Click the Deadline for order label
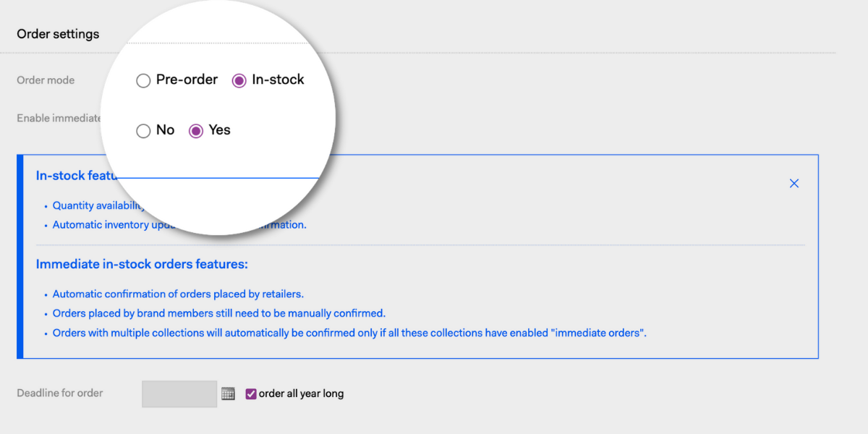The width and height of the screenshot is (868, 434). click(x=60, y=393)
